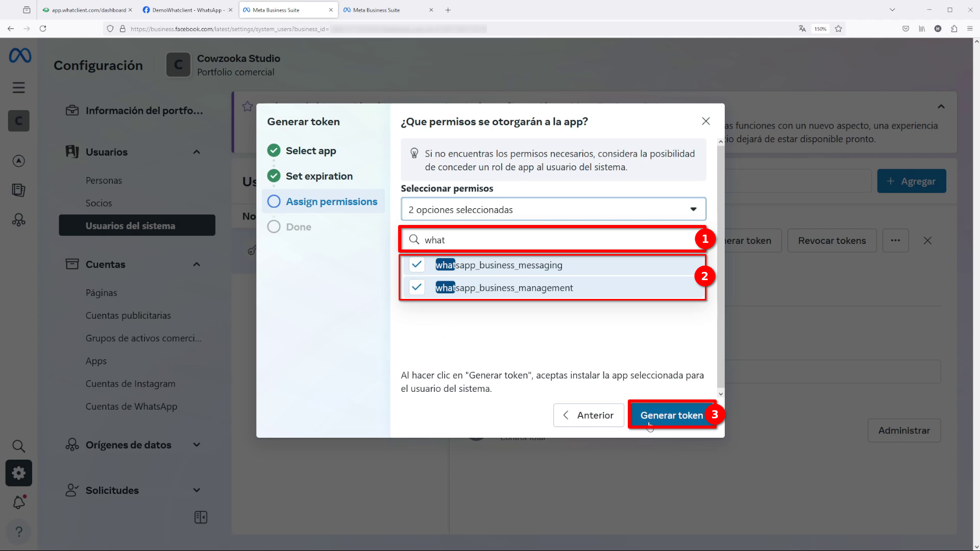Go to the Set expiration step
The height and width of the screenshot is (551, 980).
[310, 176]
